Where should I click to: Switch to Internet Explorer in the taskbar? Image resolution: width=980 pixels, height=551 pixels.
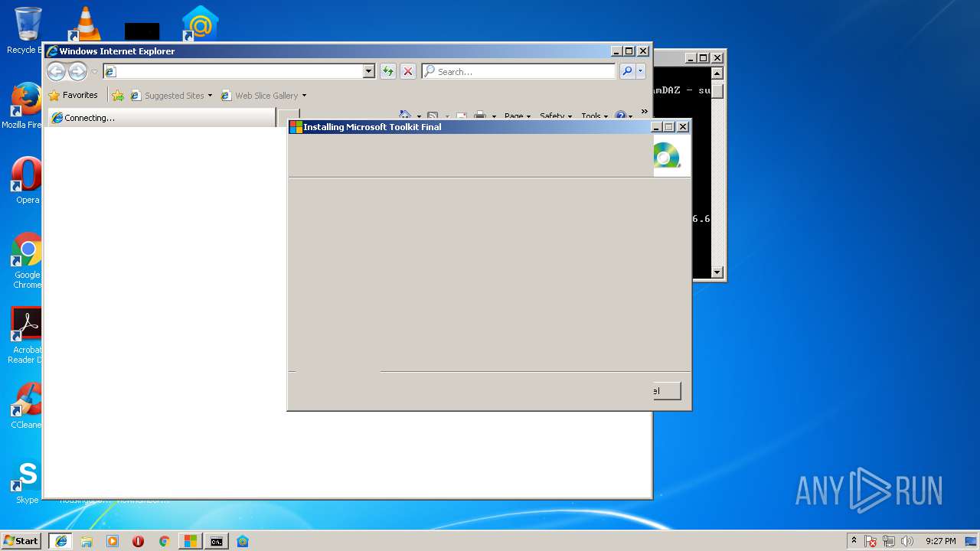(61, 541)
